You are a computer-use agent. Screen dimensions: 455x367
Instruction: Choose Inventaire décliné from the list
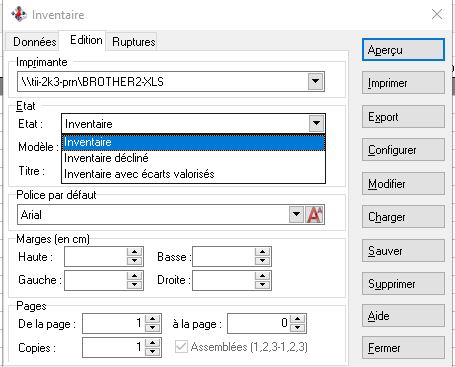tap(193, 158)
